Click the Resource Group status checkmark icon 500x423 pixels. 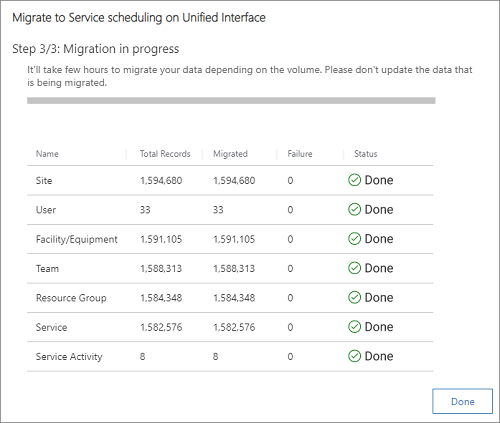(x=354, y=297)
